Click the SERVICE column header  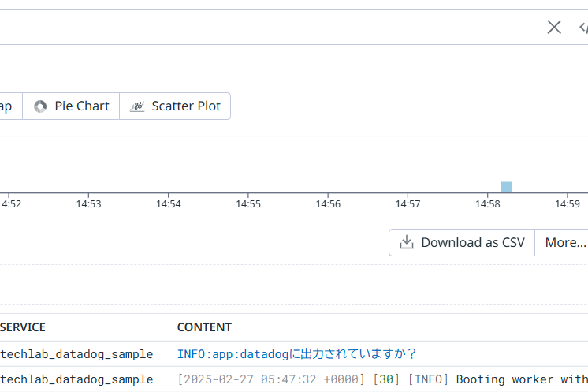[x=23, y=327]
